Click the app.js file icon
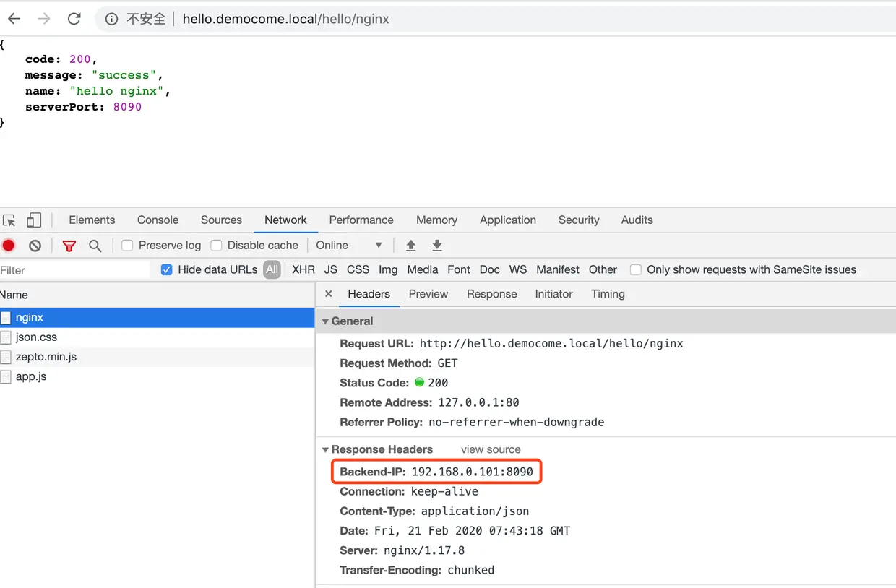Screen dimensions: 896x588 coord(6,376)
